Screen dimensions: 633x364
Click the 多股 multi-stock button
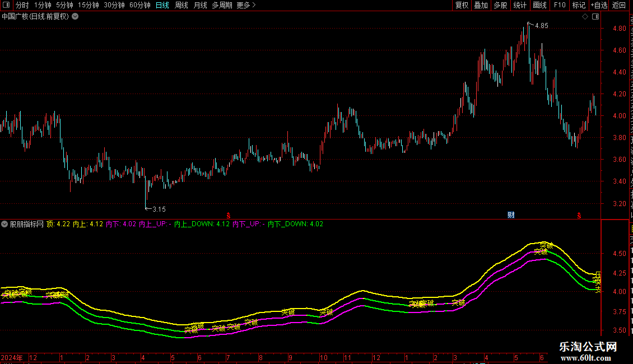click(x=500, y=5)
